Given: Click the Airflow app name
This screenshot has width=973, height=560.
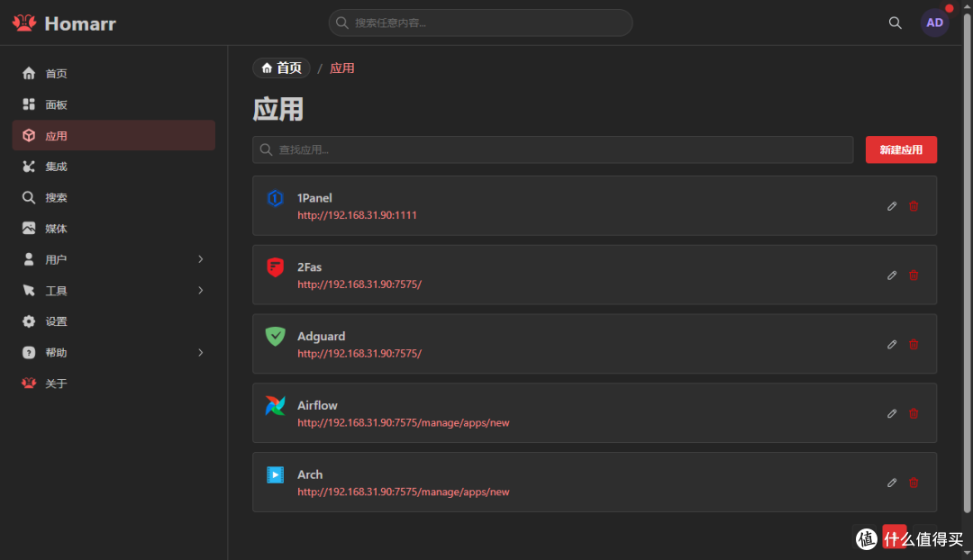Looking at the screenshot, I should tap(317, 405).
